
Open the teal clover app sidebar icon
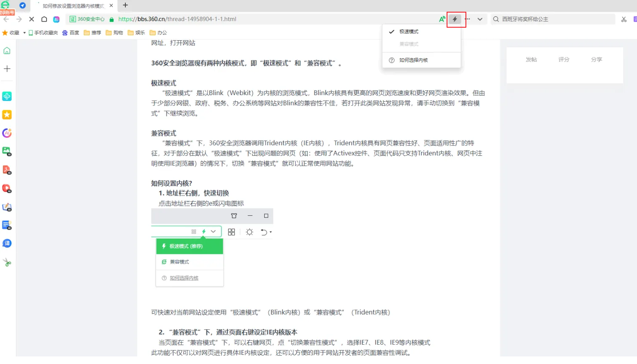click(7, 96)
